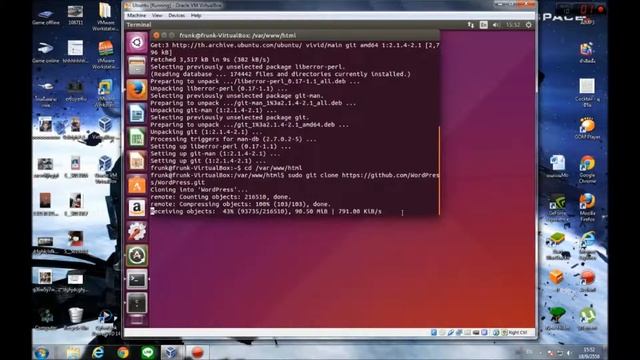Image resolution: width=640 pixels, height=360 pixels.
Task: Open Ubuntu Software Center in the launcher
Action: click(x=137, y=184)
